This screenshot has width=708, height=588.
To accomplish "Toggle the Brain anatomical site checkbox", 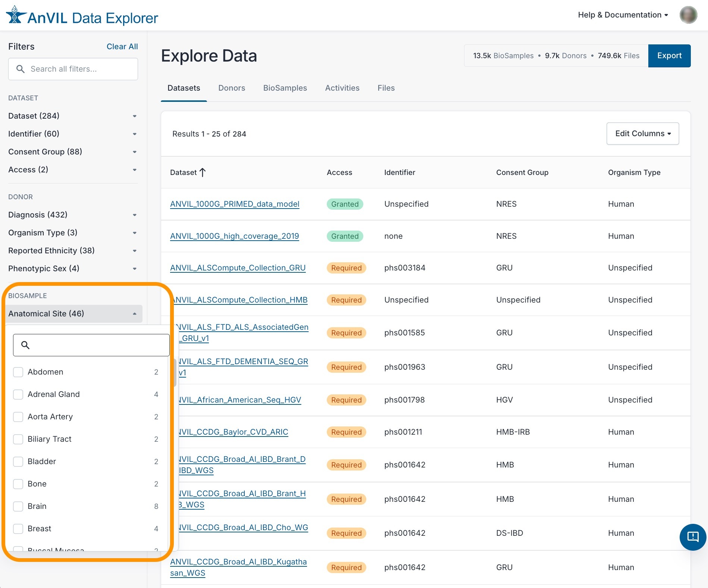I will coord(18,506).
